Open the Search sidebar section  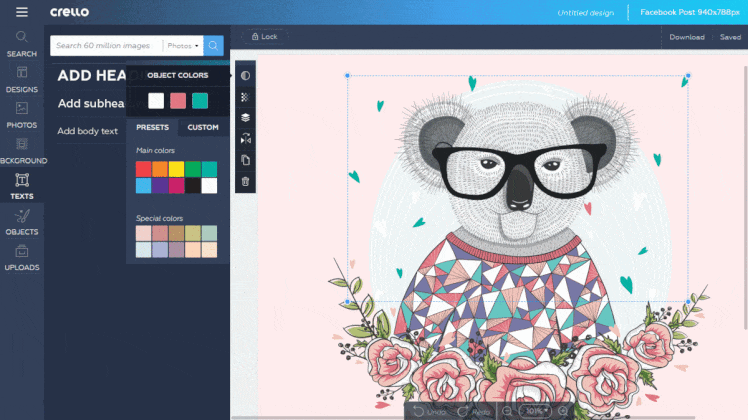tap(21, 44)
